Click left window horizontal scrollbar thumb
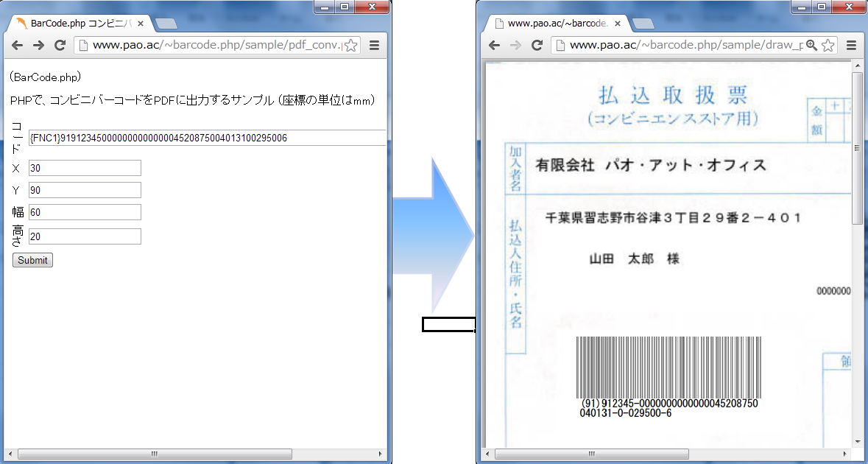The height and width of the screenshot is (464, 868). (x=155, y=454)
